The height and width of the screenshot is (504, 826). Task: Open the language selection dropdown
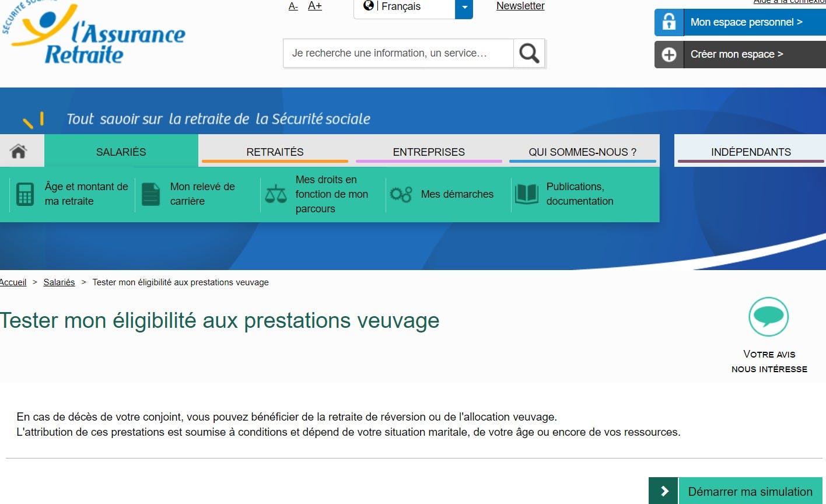point(464,9)
